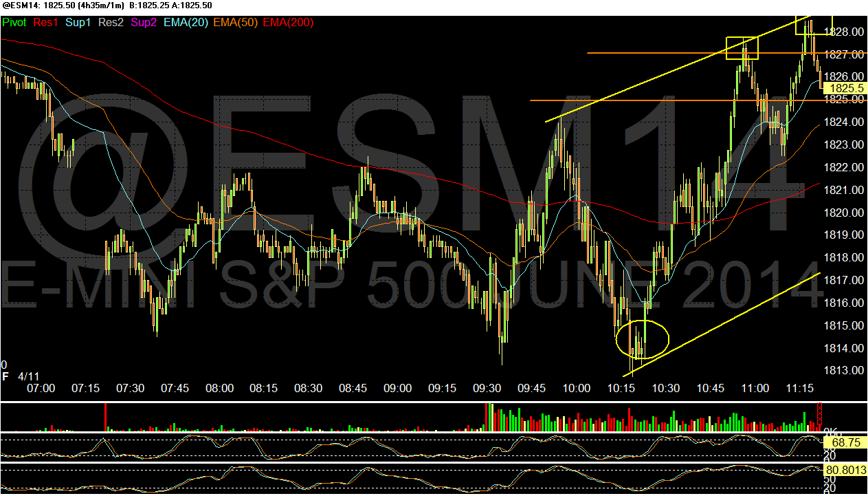Viewport: 868px width, 496px height.
Task: Click the 10:15 time axis label
Action: pyautogui.click(x=621, y=389)
